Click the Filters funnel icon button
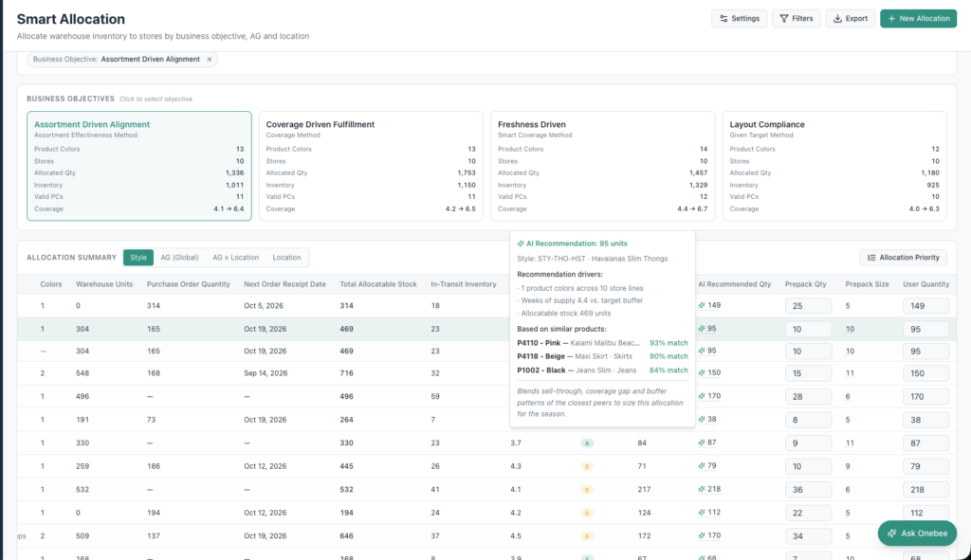 pyautogui.click(x=796, y=19)
